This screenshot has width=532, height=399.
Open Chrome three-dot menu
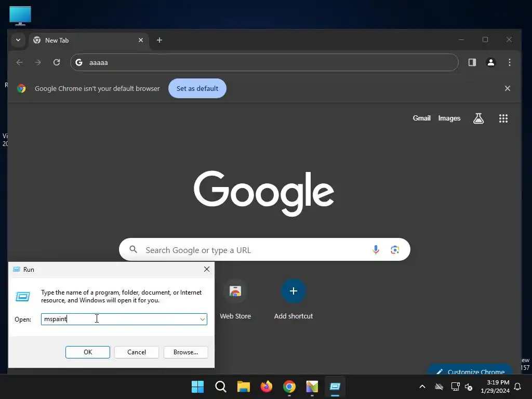pos(509,62)
